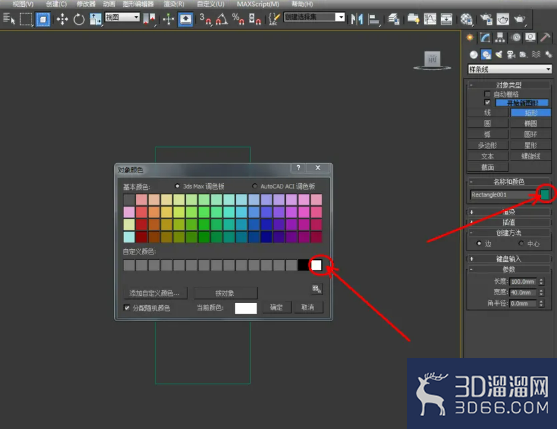Click the object color swatch beside Rectangle001
This screenshot has height=429, width=557.
545,194
